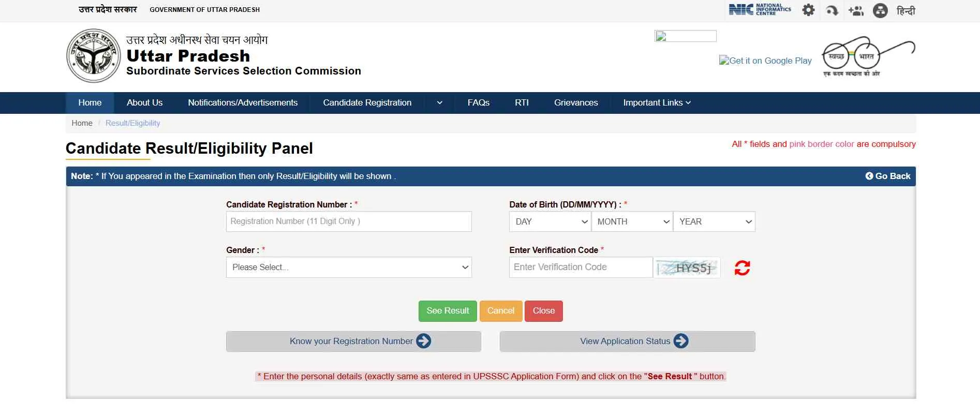Expand the Gender selection dropdown
The width and height of the screenshot is (980, 416).
pos(349,268)
